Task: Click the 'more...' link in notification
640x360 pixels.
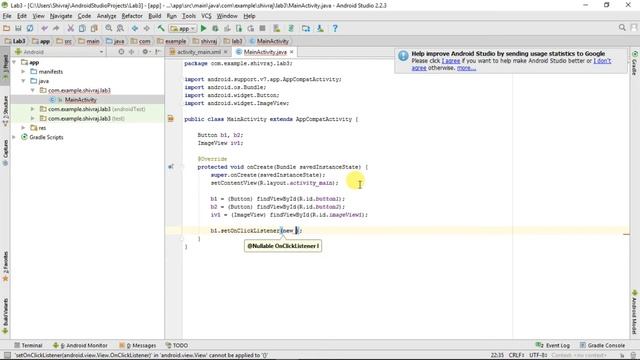Action: tap(466, 68)
